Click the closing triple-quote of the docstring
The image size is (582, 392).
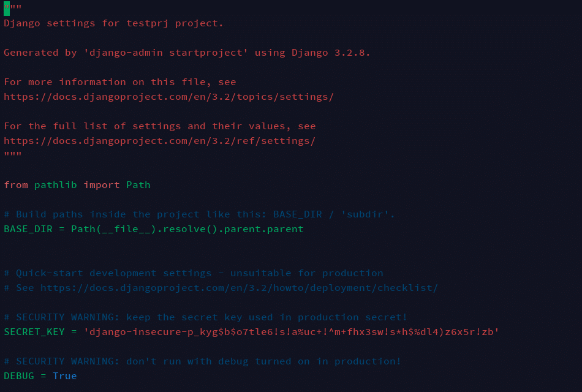[13, 156]
